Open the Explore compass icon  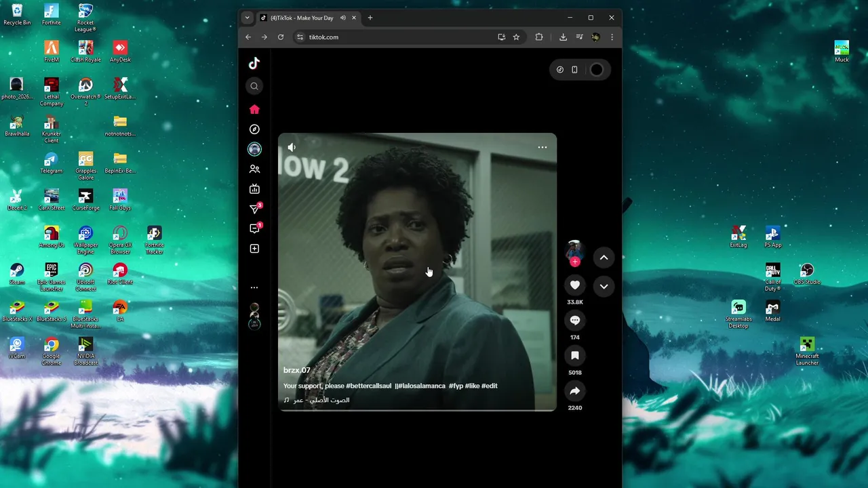pos(254,129)
